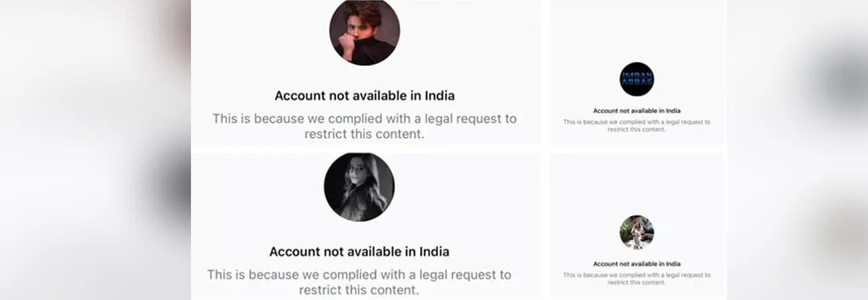Select the small outdoor profile picture
868x300 pixels.
[636, 232]
